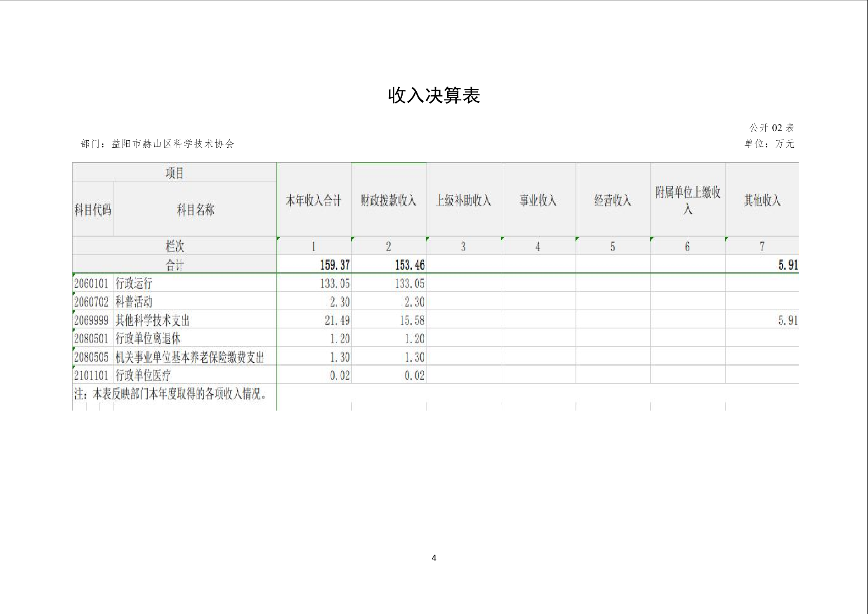Click the 附属单位上缴收入 header cell

[687, 200]
